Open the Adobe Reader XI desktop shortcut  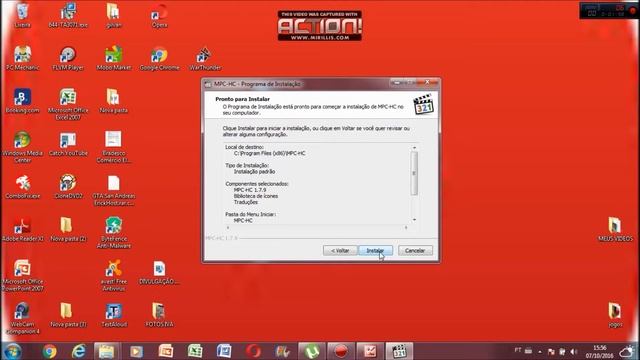[22, 229]
